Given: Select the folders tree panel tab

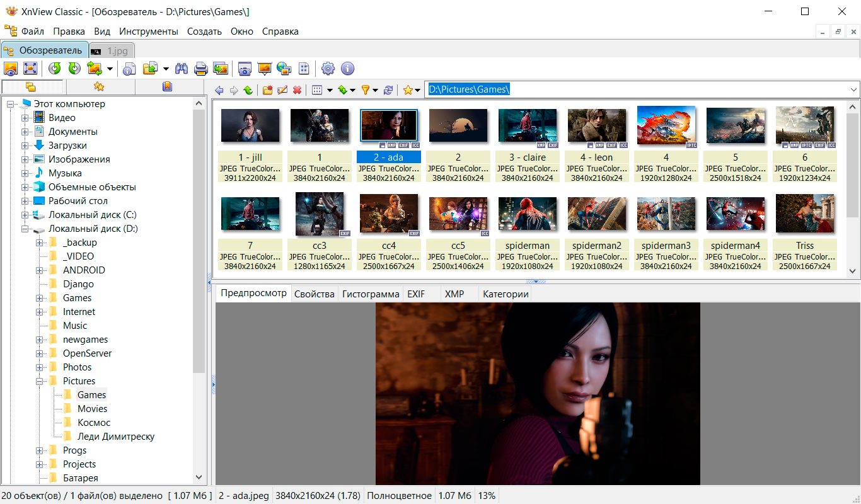Looking at the screenshot, I should point(32,87).
